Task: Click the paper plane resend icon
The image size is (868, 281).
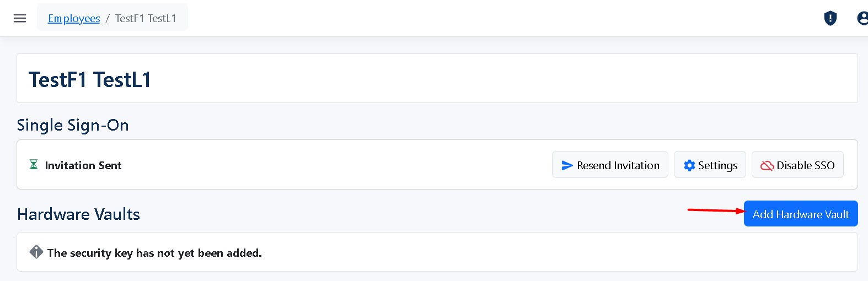Action: [x=567, y=165]
